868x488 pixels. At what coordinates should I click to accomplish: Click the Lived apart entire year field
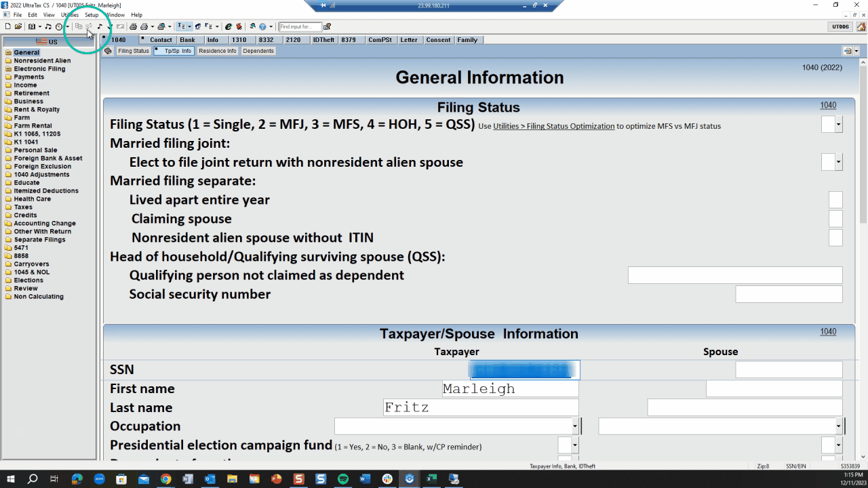click(x=835, y=199)
